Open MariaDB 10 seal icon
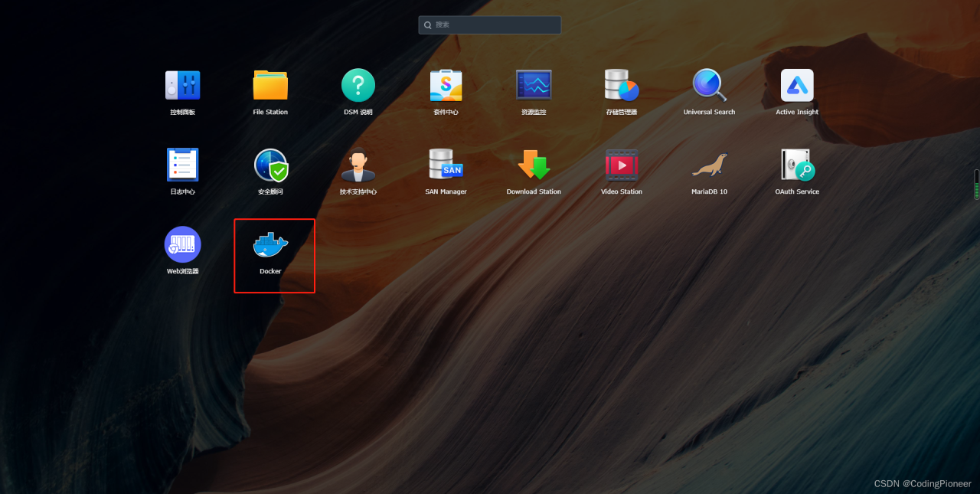This screenshot has width=980, height=494. click(709, 165)
